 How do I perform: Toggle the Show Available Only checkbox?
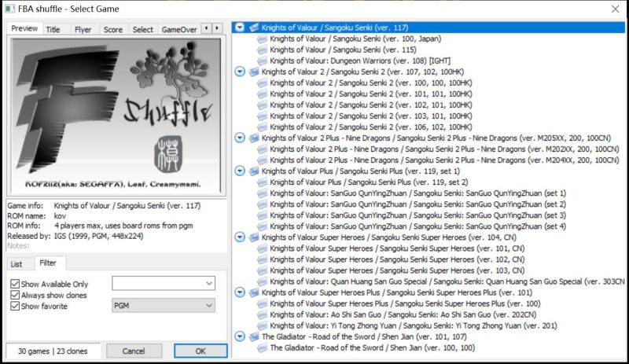point(15,284)
